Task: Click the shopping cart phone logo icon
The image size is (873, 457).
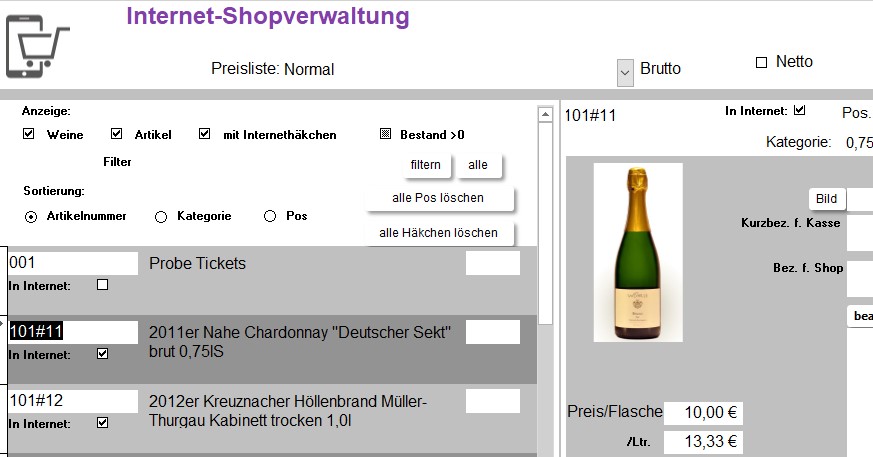Action: point(38,44)
